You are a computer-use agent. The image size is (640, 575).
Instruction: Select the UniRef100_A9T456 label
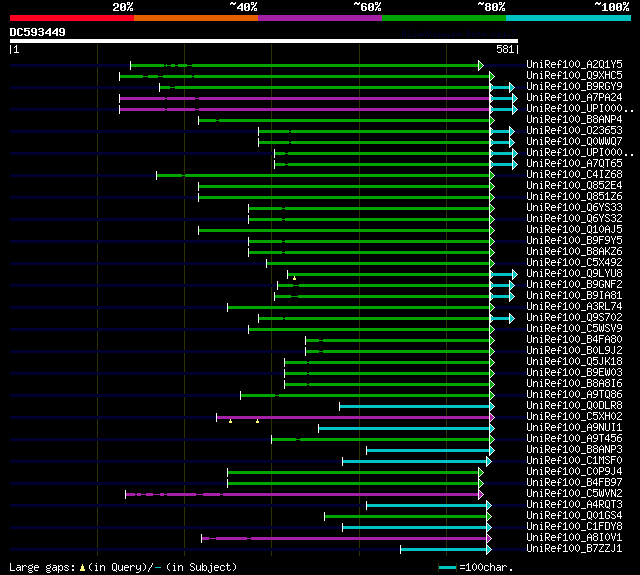click(574, 439)
